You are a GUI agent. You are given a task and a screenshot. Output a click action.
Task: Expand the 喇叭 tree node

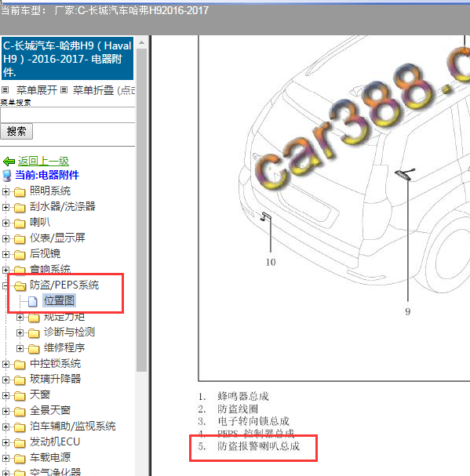click(x=5, y=223)
